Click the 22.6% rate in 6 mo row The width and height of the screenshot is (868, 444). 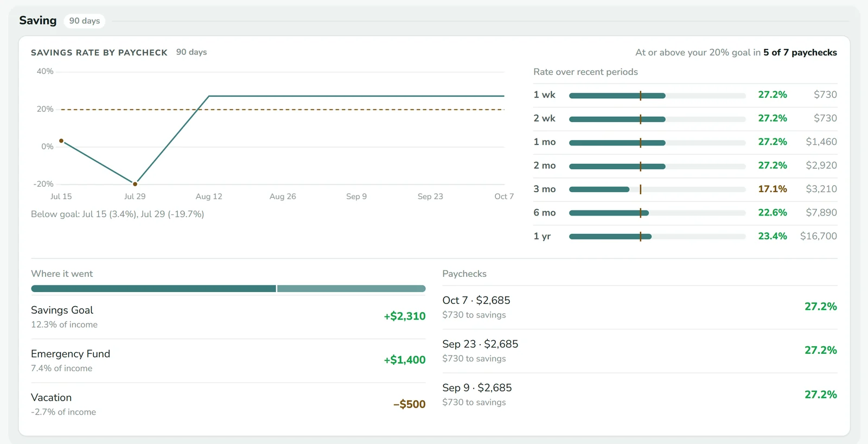773,213
